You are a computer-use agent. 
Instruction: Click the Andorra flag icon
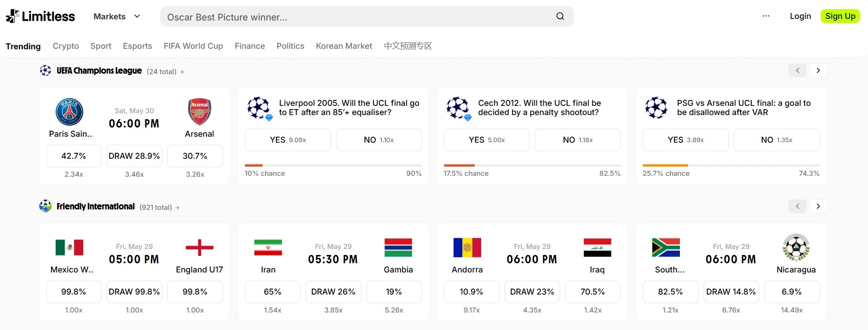467,248
